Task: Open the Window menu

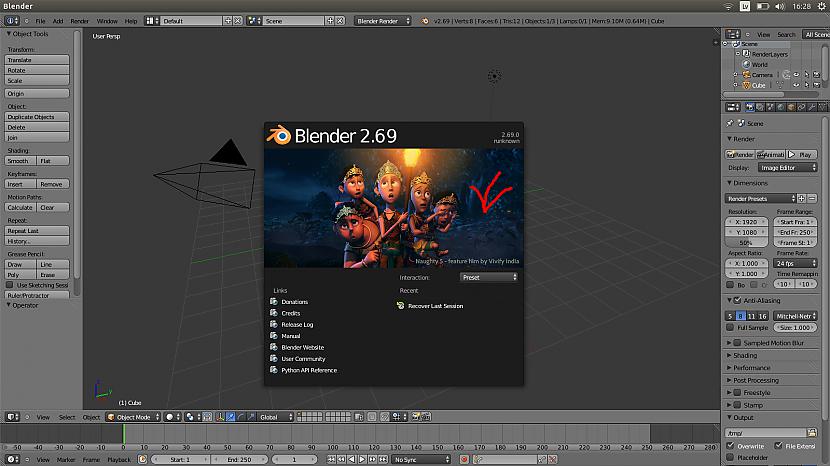Action: (107, 21)
